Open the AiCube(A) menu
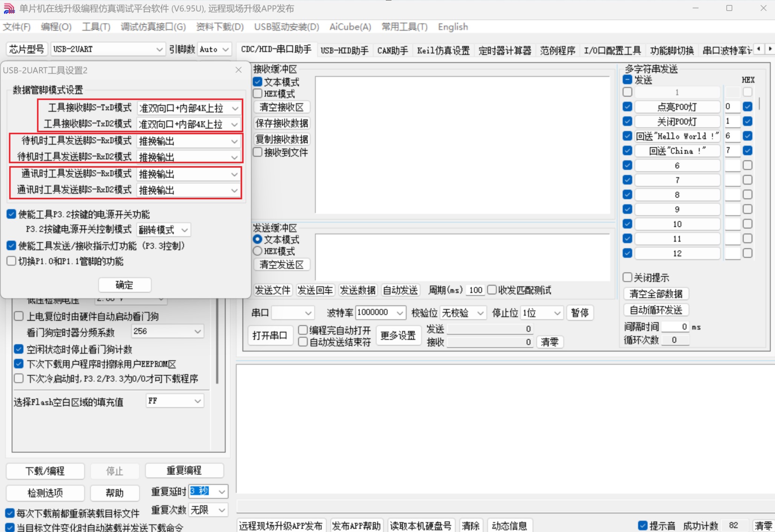The image size is (775, 532). 350,27
